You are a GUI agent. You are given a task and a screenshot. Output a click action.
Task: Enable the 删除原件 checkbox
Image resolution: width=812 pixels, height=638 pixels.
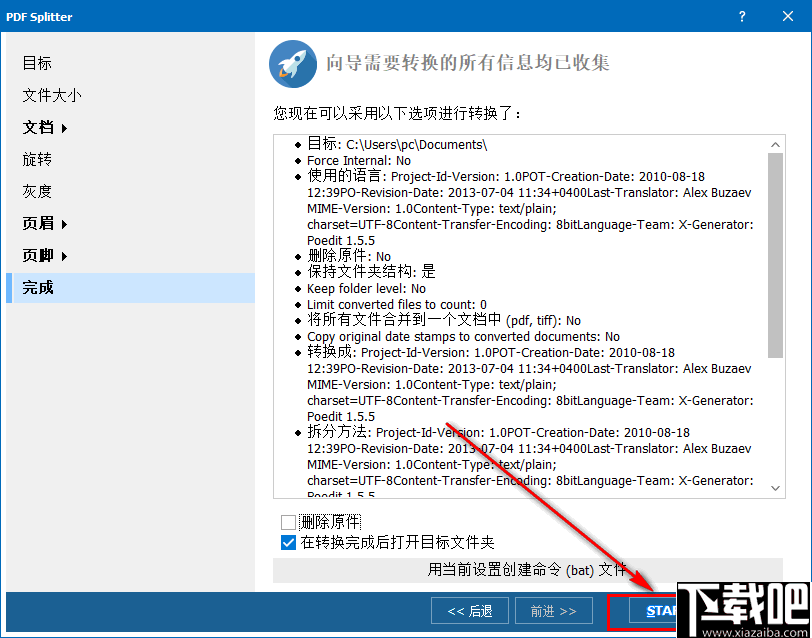(288, 521)
